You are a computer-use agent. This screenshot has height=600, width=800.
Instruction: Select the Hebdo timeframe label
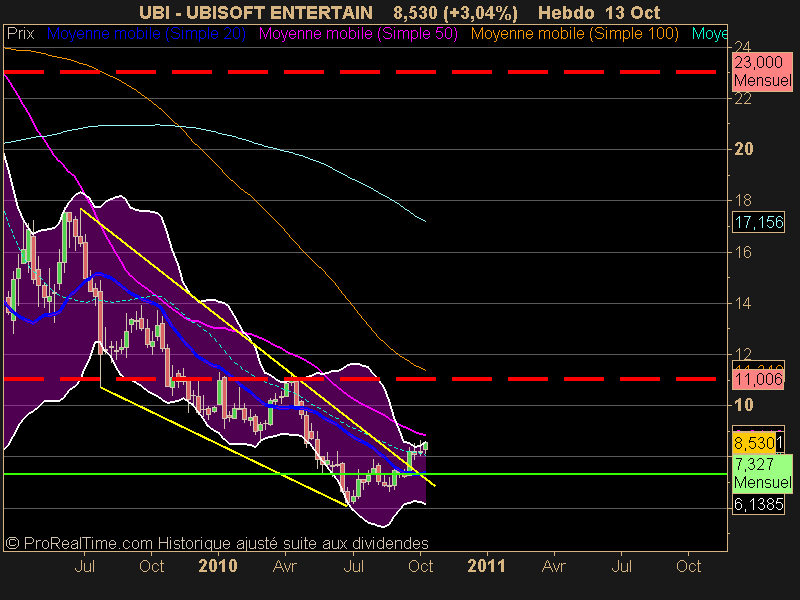click(566, 13)
